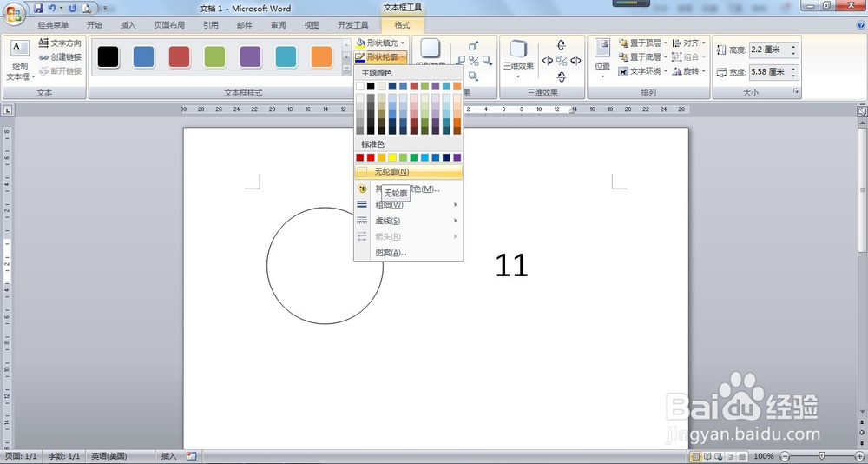This screenshot has width=868, height=464.
Task: Apply the blue text box style
Action: (143, 56)
